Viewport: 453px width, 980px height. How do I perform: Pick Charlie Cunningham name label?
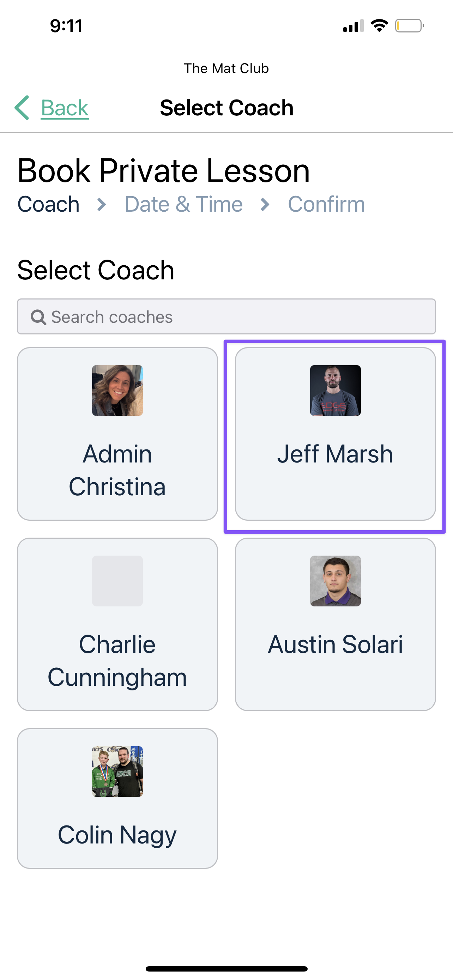pyautogui.click(x=117, y=661)
